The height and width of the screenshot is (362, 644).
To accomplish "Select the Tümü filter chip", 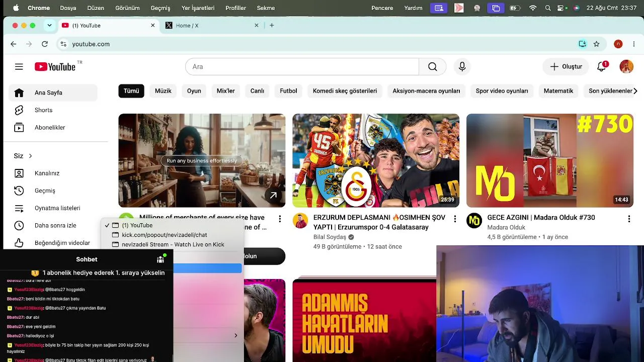I will [x=131, y=91].
